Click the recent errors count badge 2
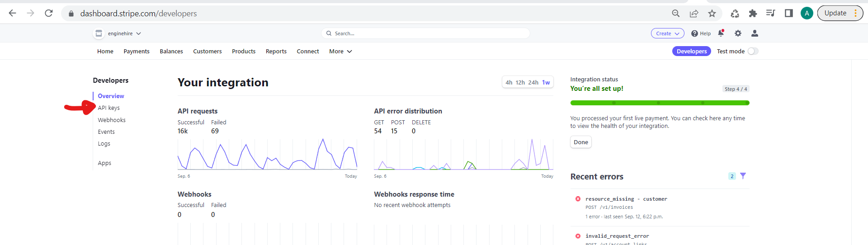Viewport: 868px width, 245px height. [732, 176]
